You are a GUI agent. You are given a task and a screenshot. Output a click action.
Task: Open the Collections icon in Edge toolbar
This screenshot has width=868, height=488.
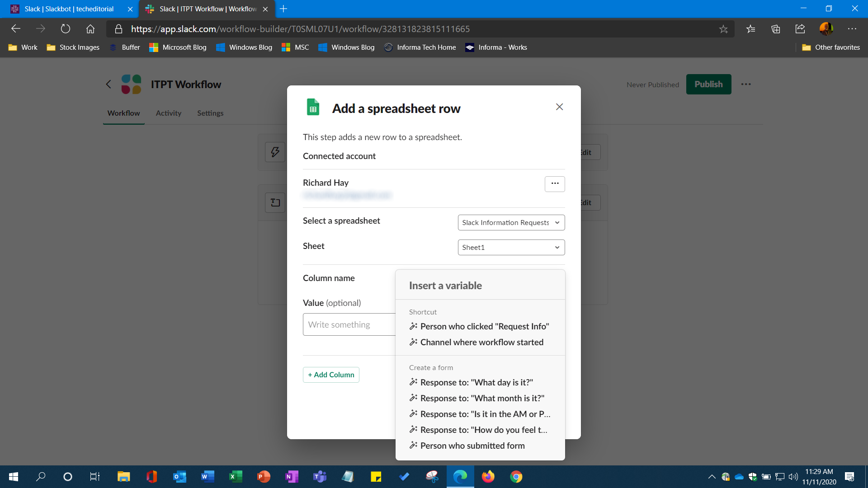pyautogui.click(x=776, y=28)
